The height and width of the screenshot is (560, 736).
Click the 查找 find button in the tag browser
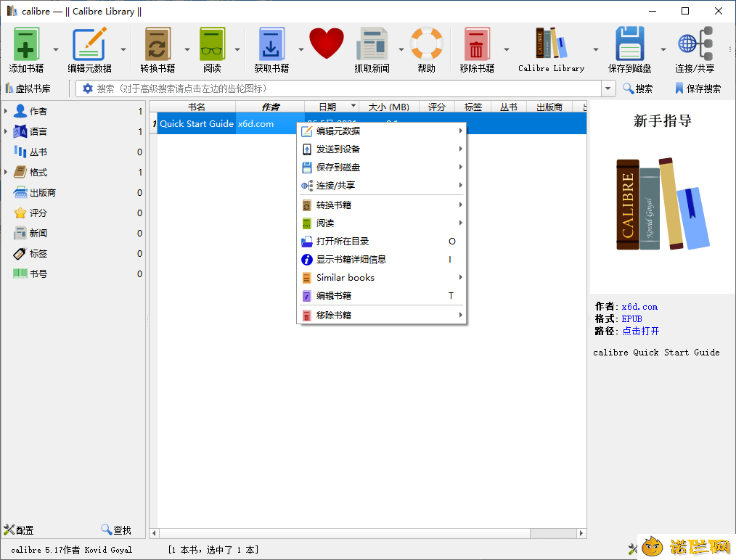coord(116,530)
